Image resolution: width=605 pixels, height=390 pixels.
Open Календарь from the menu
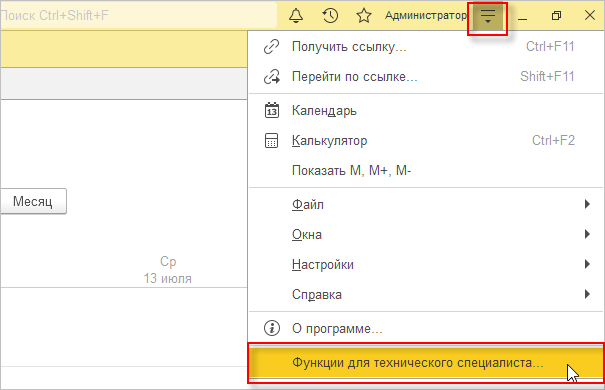point(426,111)
